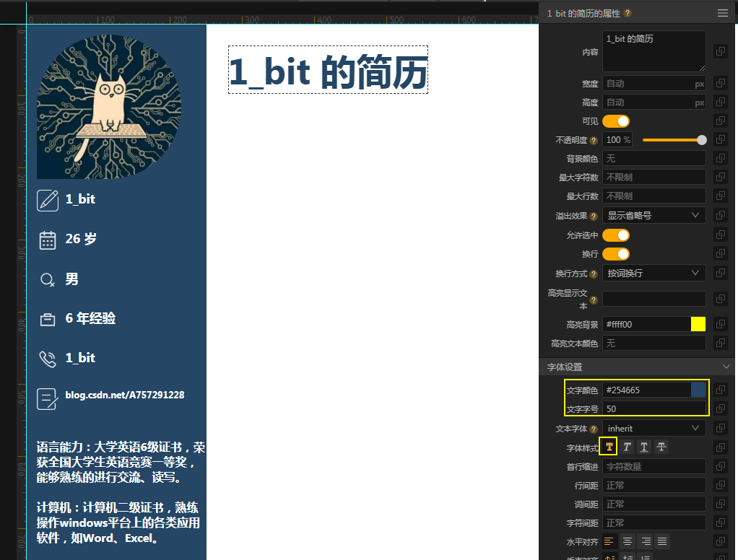
Task: Click link icon beside 最大行数 field
Action: click(x=720, y=196)
